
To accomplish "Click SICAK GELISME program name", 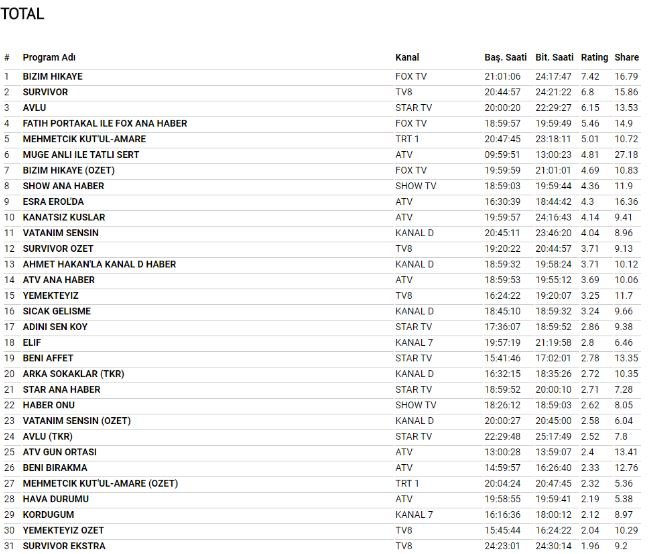I will [57, 311].
